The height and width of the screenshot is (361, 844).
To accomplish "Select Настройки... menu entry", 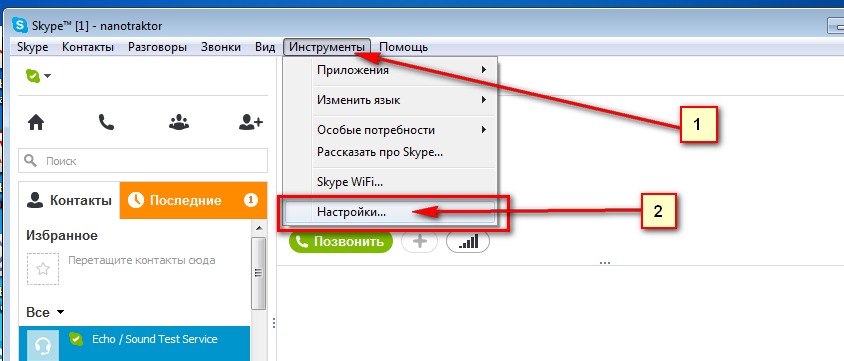I will 390,212.
